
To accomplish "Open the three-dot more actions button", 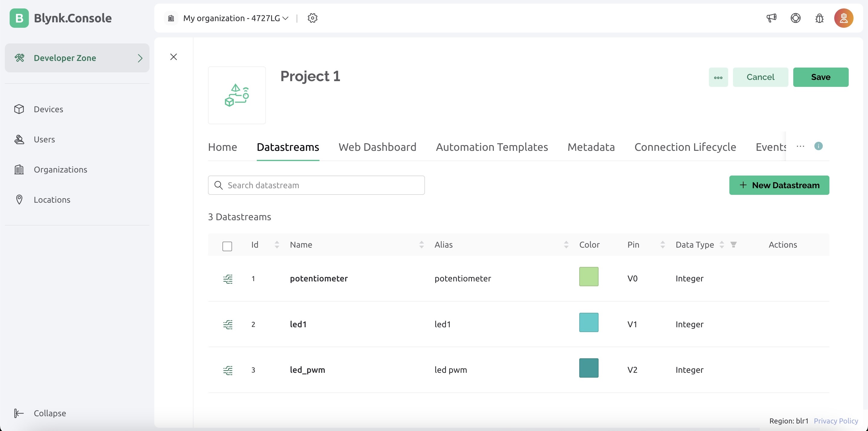I will pyautogui.click(x=718, y=77).
